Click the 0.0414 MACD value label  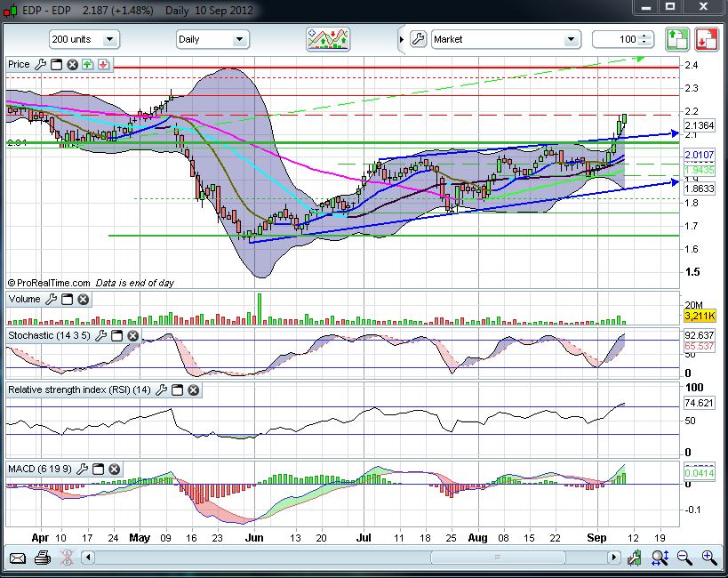tap(700, 473)
